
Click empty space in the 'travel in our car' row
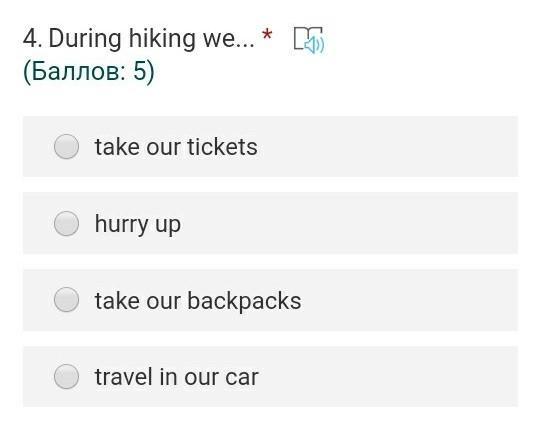(x=387, y=377)
